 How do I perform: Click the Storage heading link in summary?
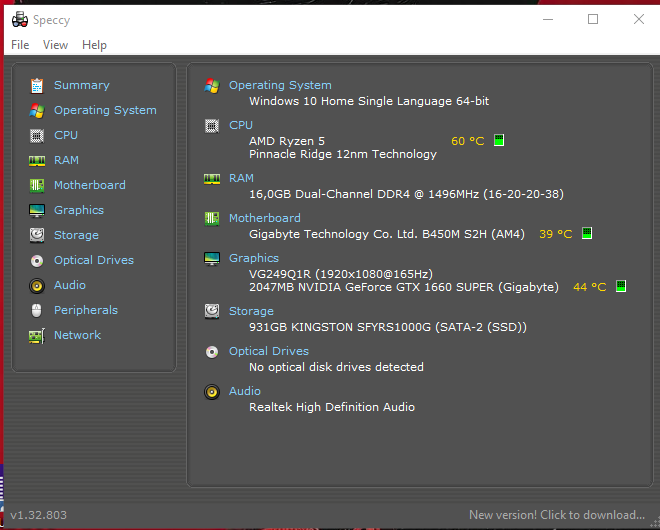click(251, 311)
